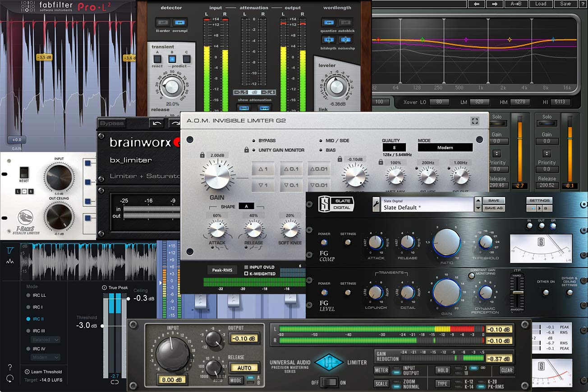The image size is (588, 392).
Task: Click the left arrow in top preset bar
Action: click(x=478, y=4)
